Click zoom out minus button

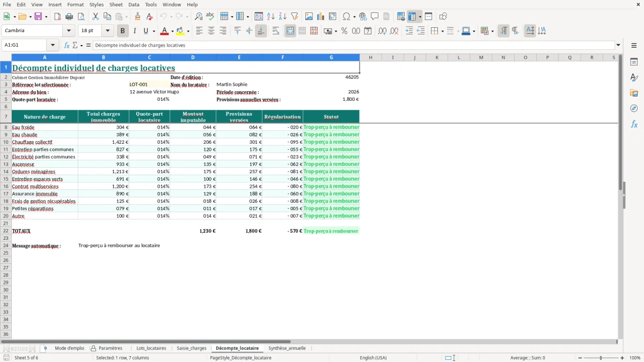(580, 358)
